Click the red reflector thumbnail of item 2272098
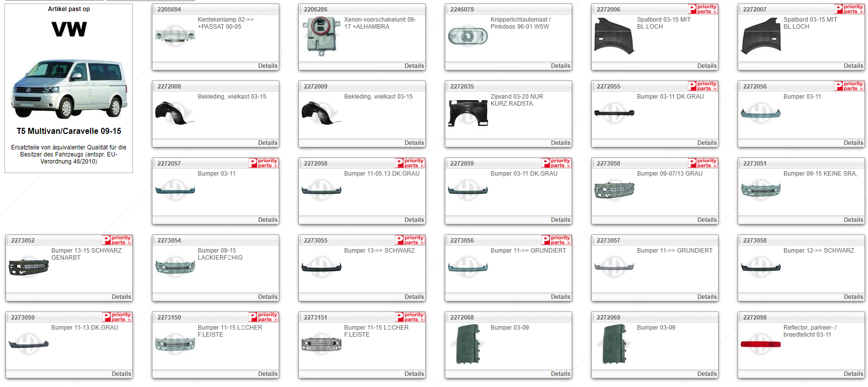 pyautogui.click(x=760, y=345)
